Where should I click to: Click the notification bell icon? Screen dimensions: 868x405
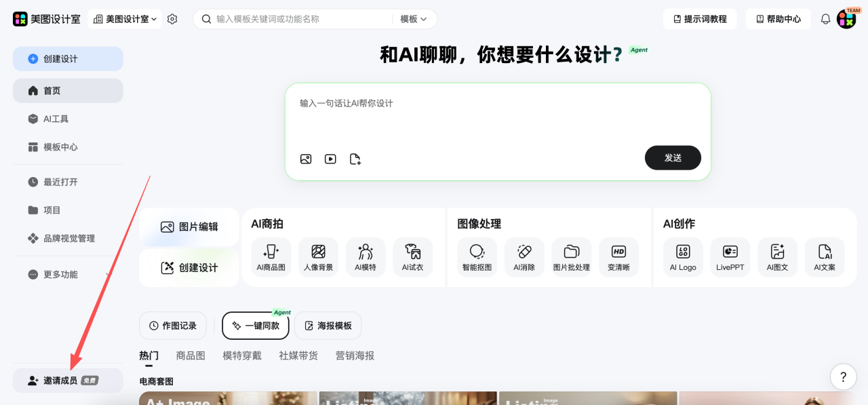point(825,19)
